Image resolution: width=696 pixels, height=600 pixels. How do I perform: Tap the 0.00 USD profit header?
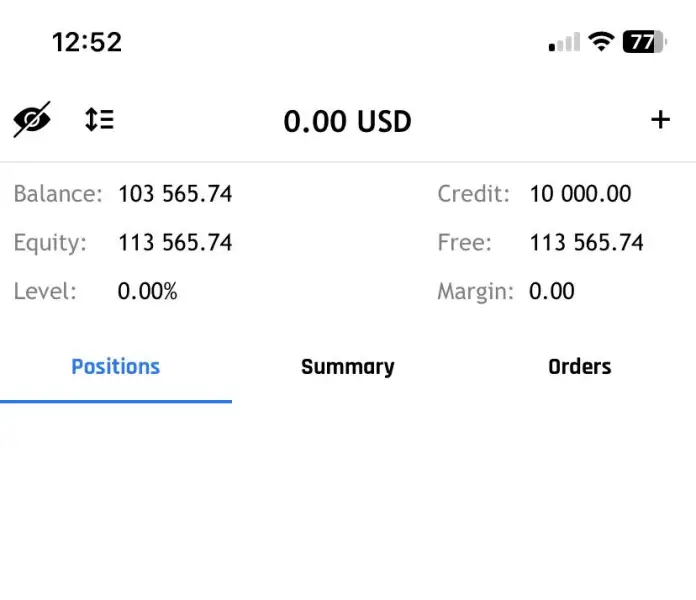tap(347, 122)
